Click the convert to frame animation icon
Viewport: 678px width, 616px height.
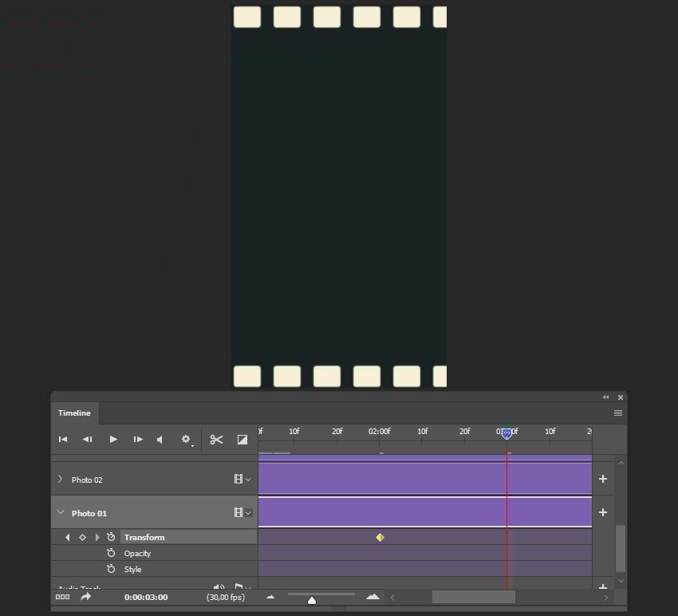(63, 597)
